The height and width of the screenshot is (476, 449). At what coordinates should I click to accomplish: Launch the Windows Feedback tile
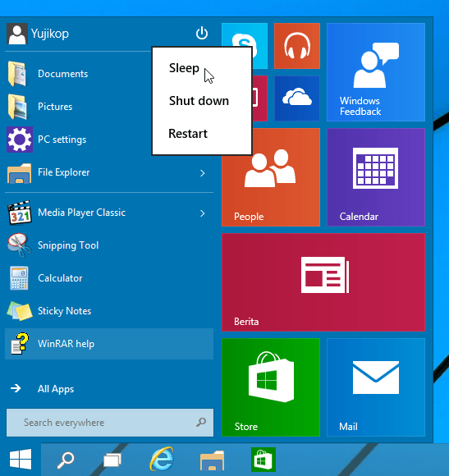click(376, 72)
